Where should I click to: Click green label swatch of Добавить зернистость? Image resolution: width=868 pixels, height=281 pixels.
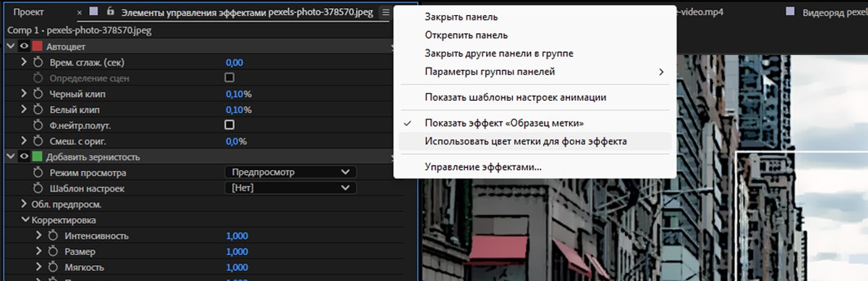(x=37, y=157)
